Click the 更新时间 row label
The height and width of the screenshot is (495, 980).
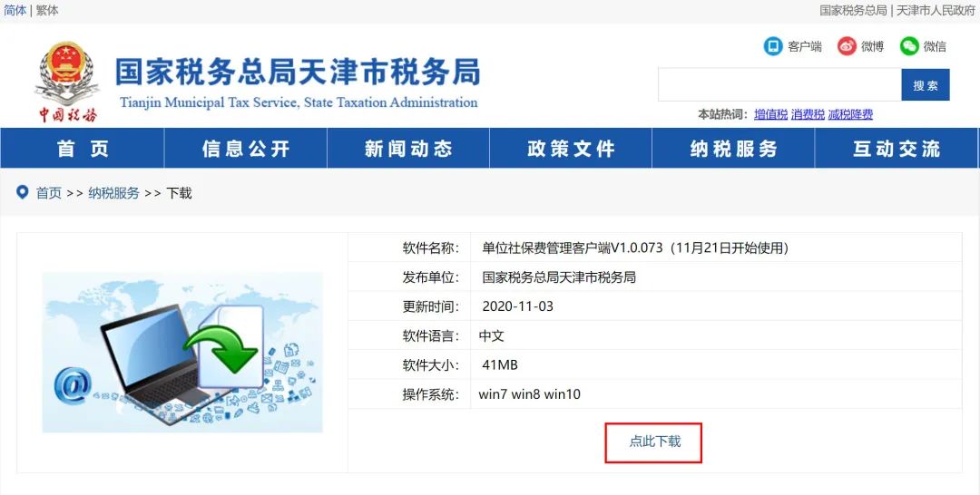(x=431, y=306)
